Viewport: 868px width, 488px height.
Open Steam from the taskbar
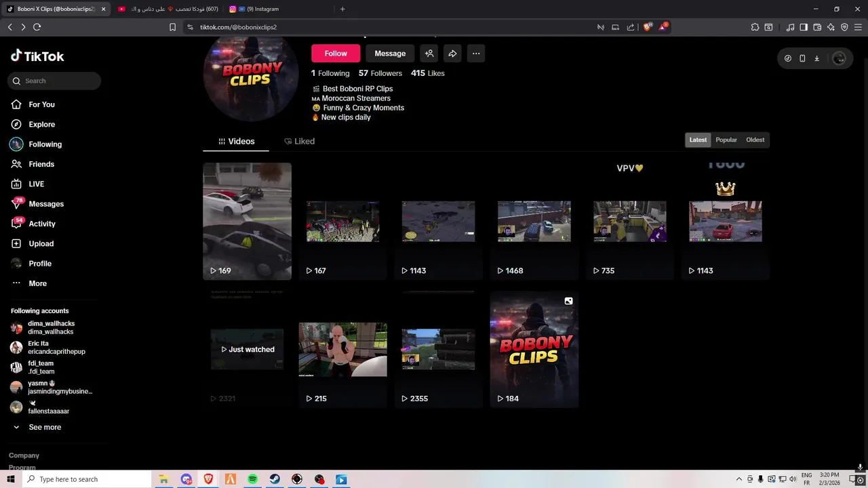coord(275,479)
